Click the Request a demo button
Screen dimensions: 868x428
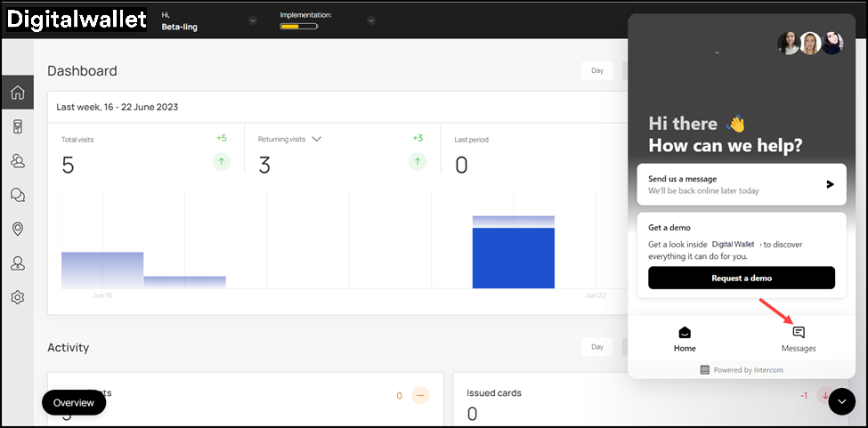click(x=741, y=278)
